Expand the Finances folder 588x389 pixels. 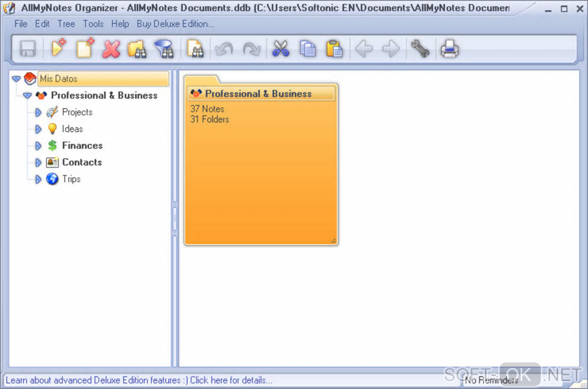[38, 145]
